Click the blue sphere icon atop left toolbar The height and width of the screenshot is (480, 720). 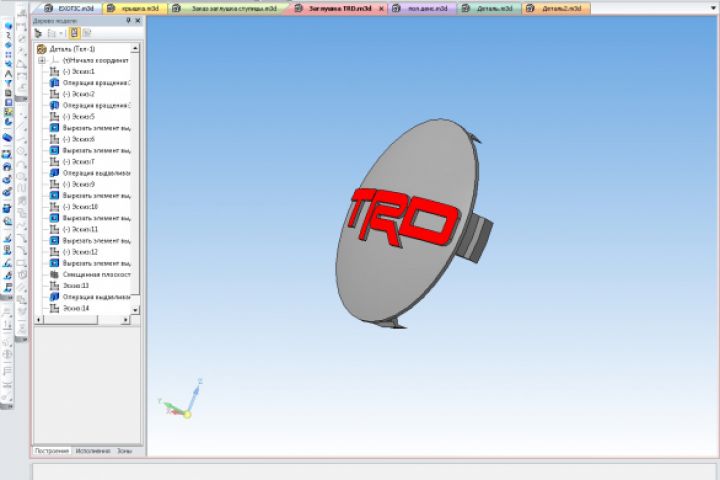point(8,26)
